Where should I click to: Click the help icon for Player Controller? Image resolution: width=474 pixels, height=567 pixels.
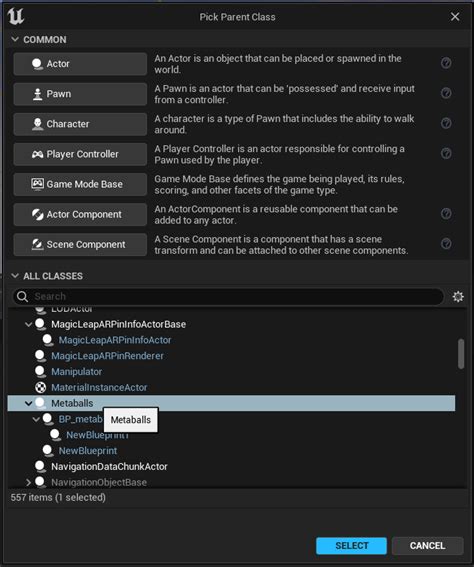tap(446, 154)
